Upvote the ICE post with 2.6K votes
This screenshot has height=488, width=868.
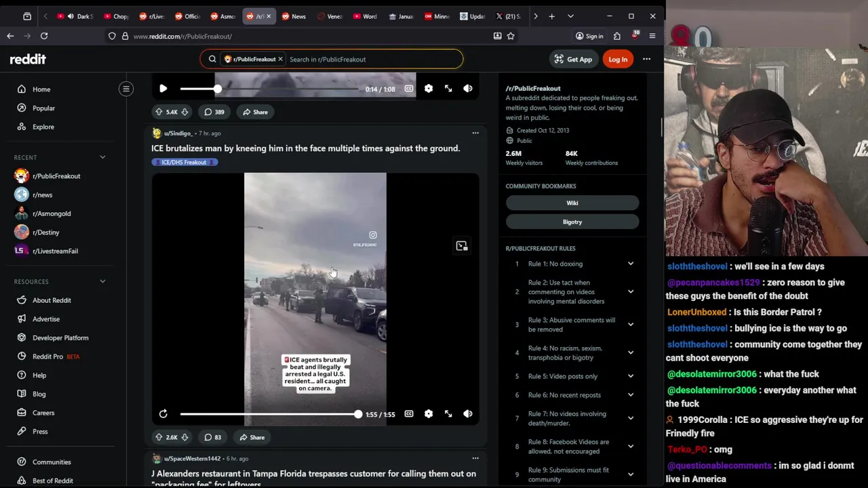(x=159, y=437)
